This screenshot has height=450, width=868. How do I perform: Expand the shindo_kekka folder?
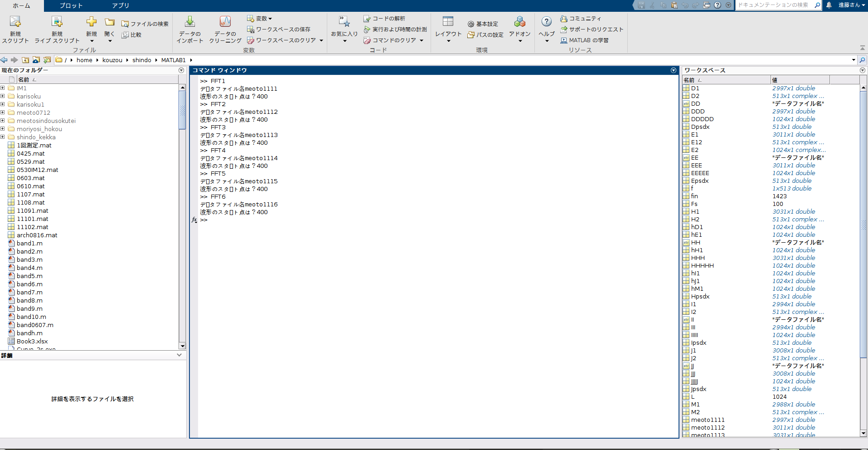3,137
